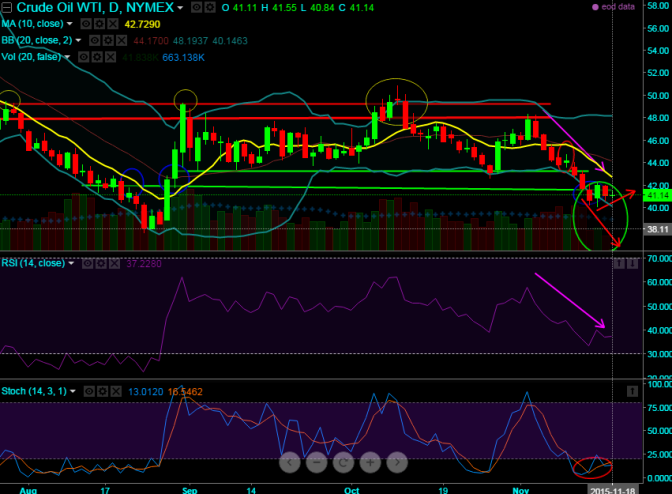Hide the Stoch (14, 3, 1) indicator
Image resolution: width=672 pixels, height=494 pixels.
pyautogui.click(x=89, y=391)
